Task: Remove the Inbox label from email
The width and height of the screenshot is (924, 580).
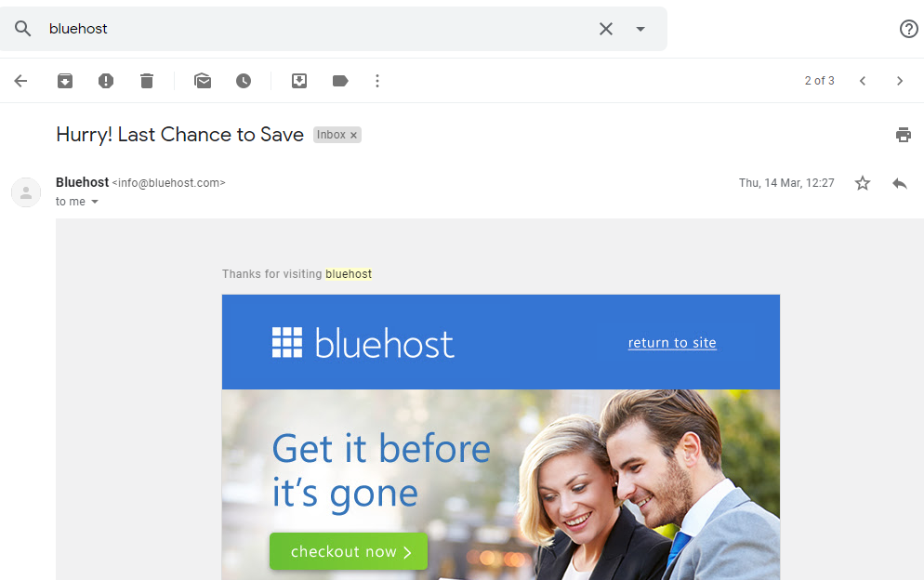Action: tap(353, 136)
